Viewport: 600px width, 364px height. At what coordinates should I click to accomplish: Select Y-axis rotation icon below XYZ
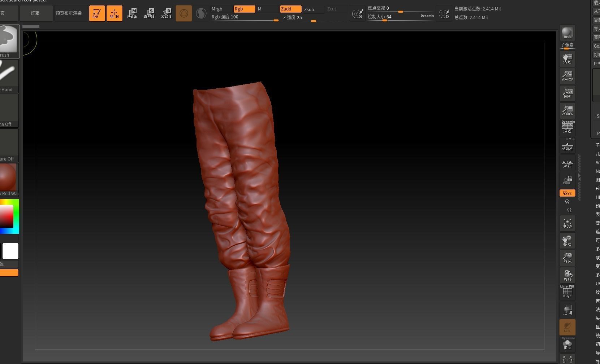point(567,202)
